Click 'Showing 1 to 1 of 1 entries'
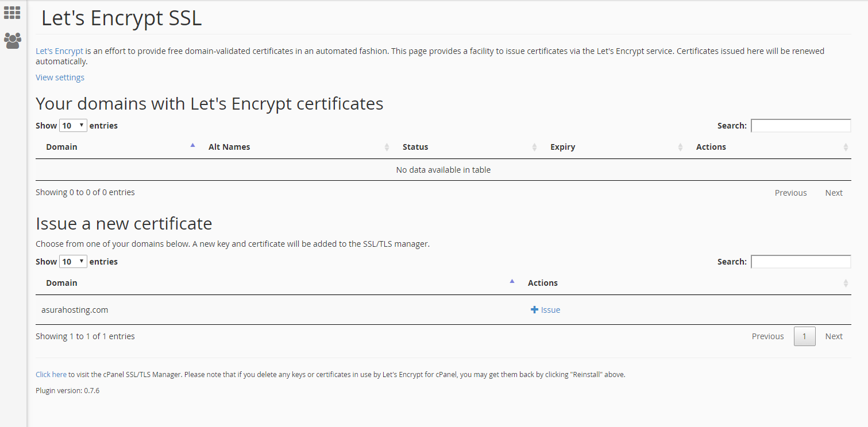Screen dimensions: 868x427 pyautogui.click(x=85, y=336)
